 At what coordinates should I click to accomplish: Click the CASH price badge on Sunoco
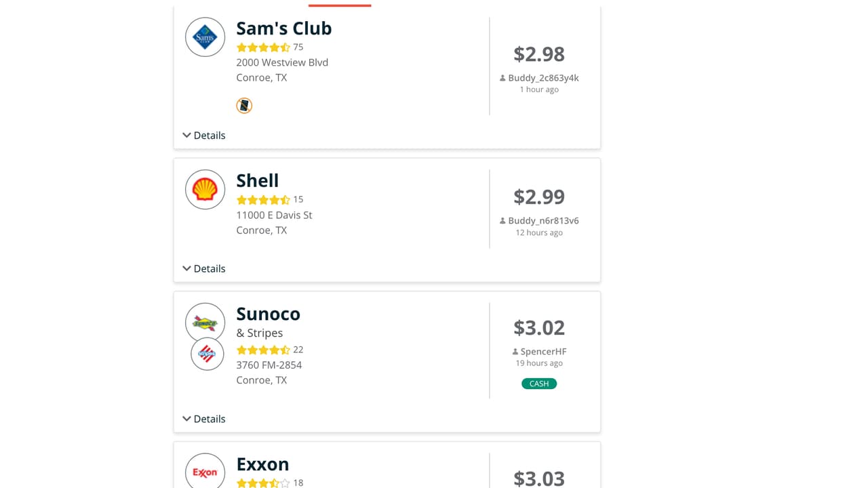pos(538,383)
